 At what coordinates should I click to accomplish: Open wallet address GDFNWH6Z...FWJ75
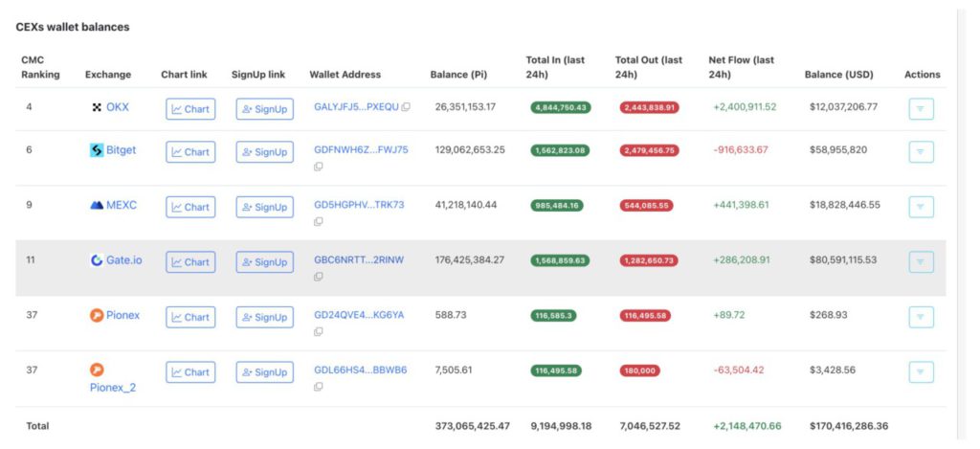coord(361,150)
